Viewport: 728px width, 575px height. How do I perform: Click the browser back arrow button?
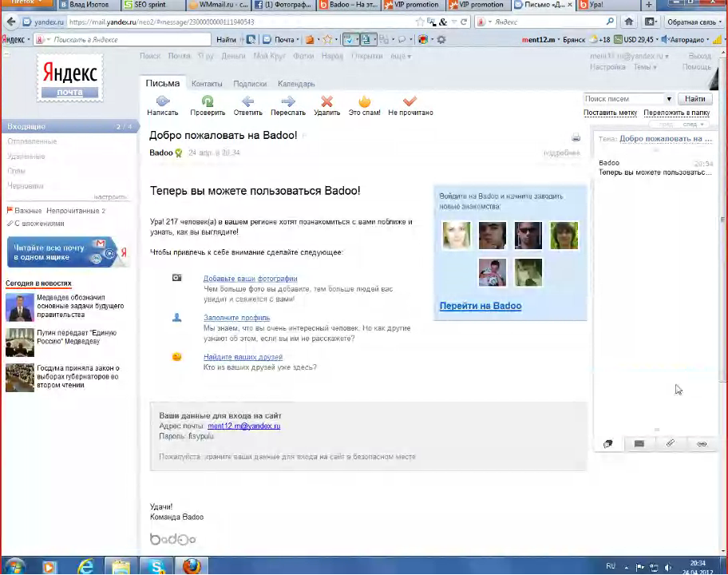(x=11, y=22)
